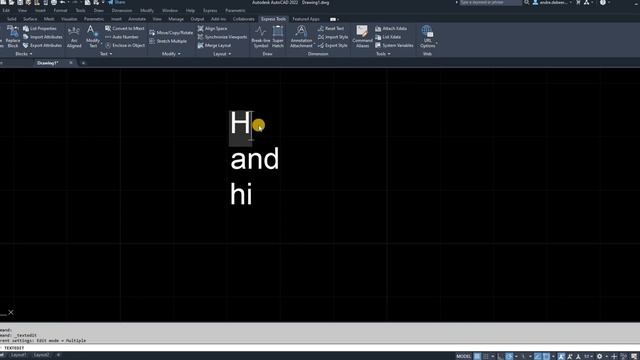This screenshot has width=640, height=360.
Task: Expand the Modify panel dropdown
Action: [x=171, y=54]
